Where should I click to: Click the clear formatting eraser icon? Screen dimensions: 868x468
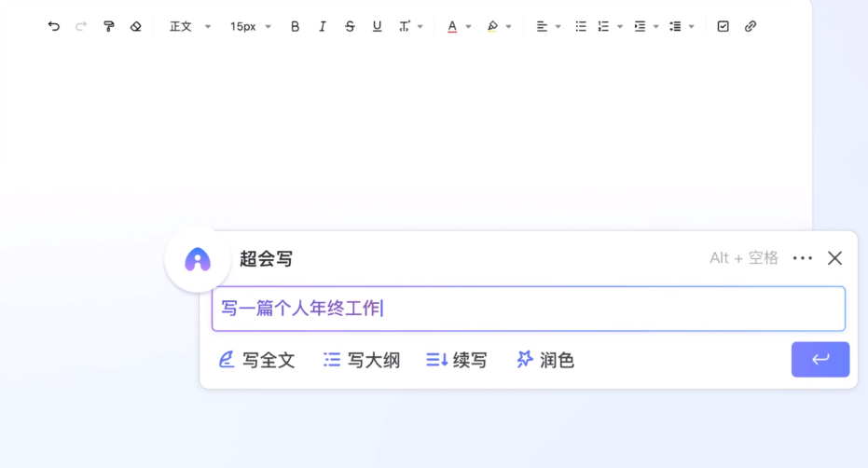point(136,27)
